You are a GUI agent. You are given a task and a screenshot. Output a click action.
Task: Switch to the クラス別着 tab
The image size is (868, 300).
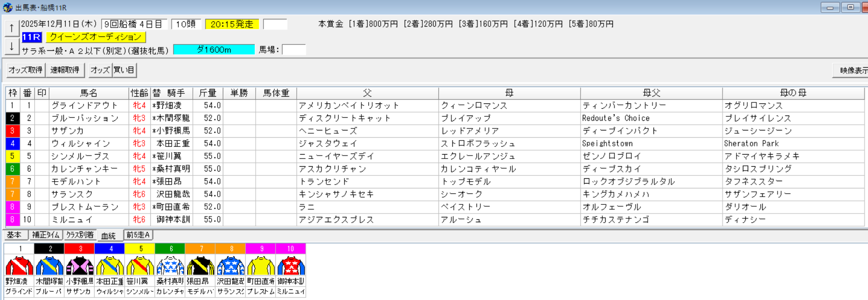click(x=80, y=235)
